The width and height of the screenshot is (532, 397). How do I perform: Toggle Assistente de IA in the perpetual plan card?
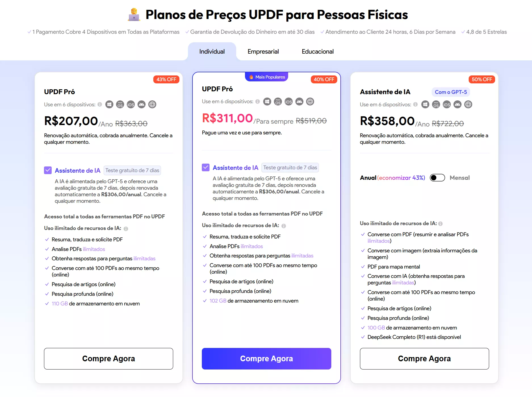click(205, 167)
